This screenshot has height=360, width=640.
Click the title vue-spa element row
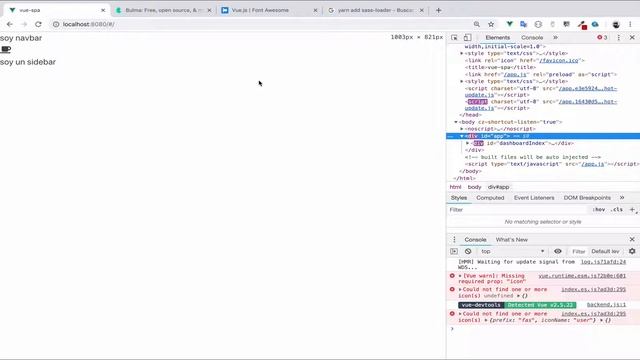(x=500, y=67)
